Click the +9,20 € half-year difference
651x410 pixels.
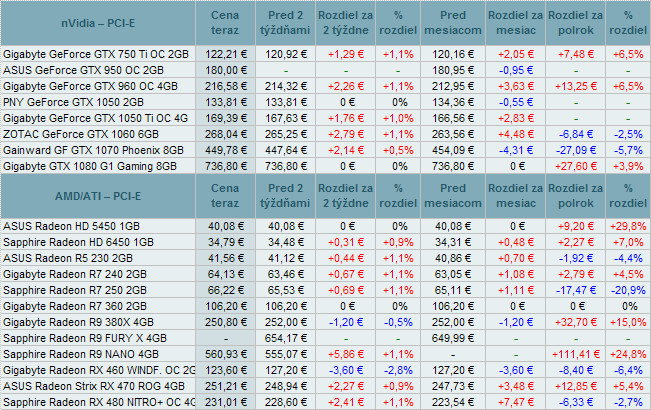(575, 226)
